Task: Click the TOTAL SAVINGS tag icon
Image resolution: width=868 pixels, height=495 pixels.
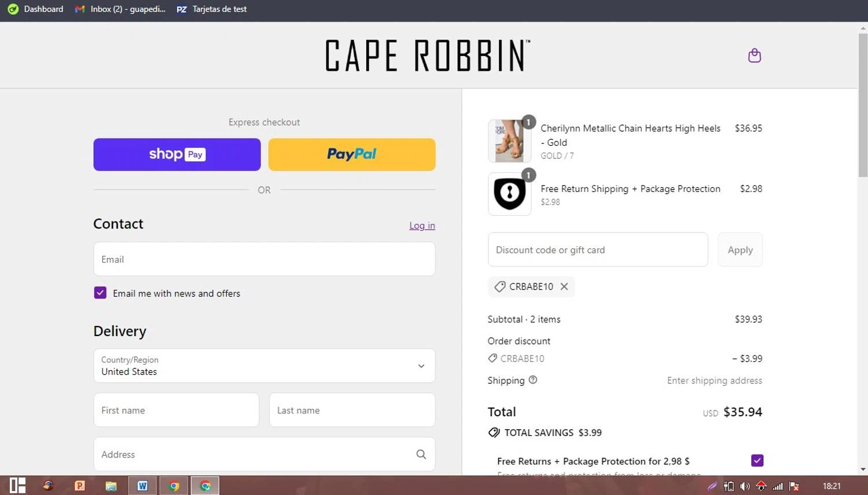Action: coord(494,433)
